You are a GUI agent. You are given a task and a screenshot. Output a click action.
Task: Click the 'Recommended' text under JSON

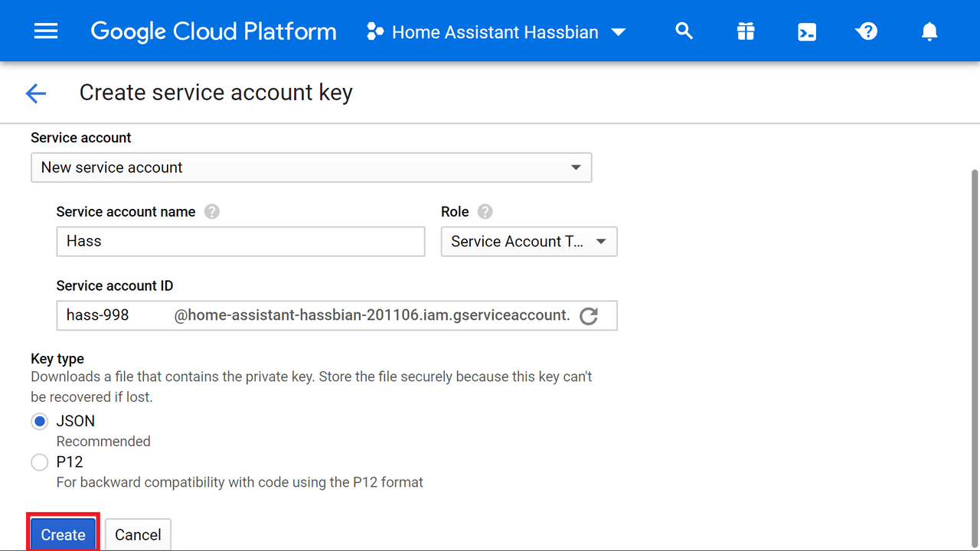point(103,442)
